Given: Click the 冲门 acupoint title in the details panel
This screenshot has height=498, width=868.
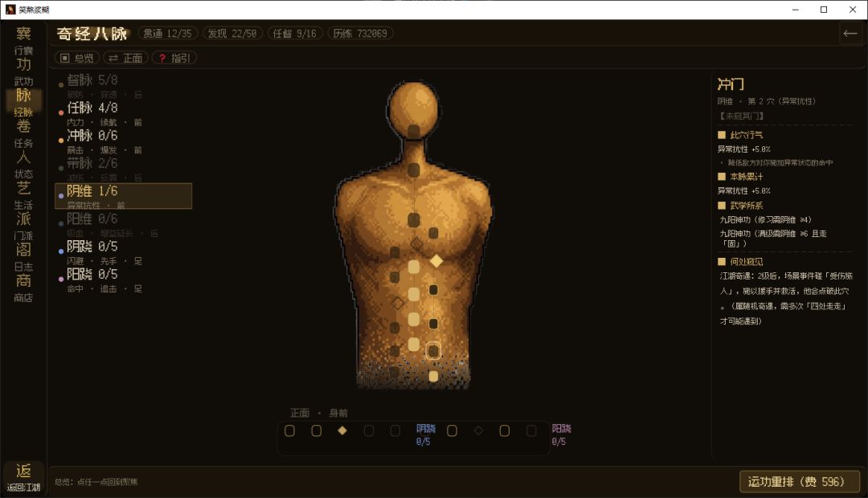Looking at the screenshot, I should click(731, 84).
